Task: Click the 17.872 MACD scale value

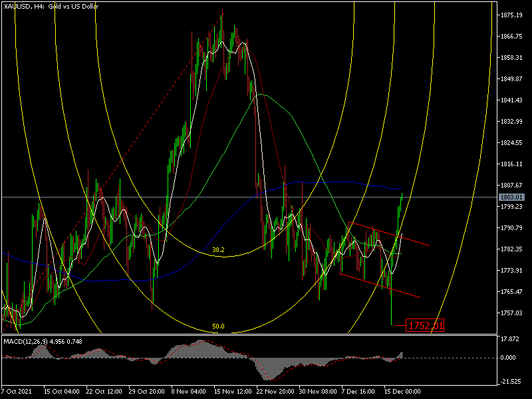Action: [509, 338]
